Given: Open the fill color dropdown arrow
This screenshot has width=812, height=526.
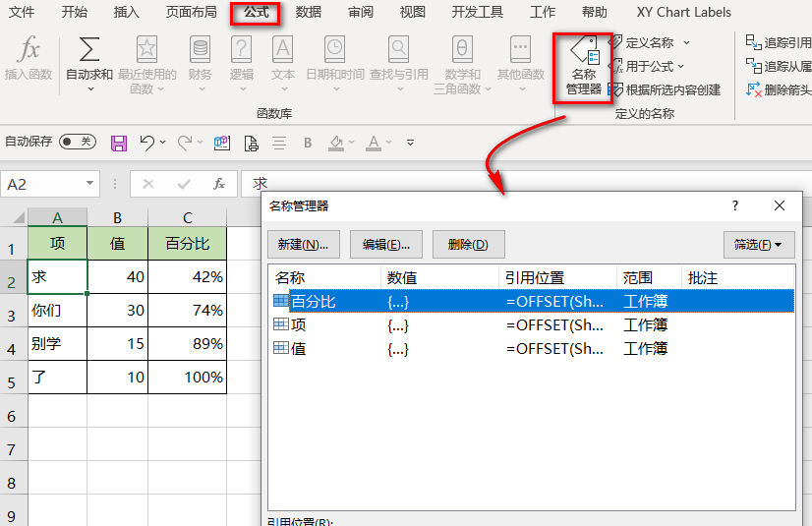Looking at the screenshot, I should tap(352, 142).
